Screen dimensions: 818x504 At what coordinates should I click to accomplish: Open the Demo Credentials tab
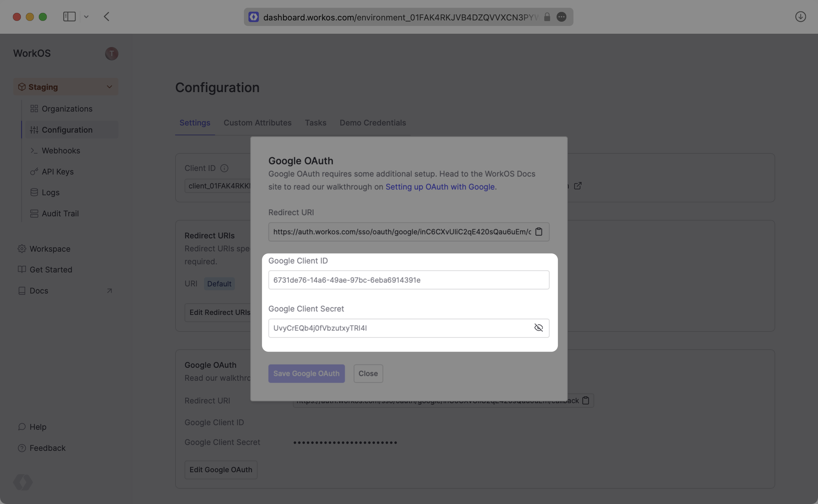pos(373,123)
